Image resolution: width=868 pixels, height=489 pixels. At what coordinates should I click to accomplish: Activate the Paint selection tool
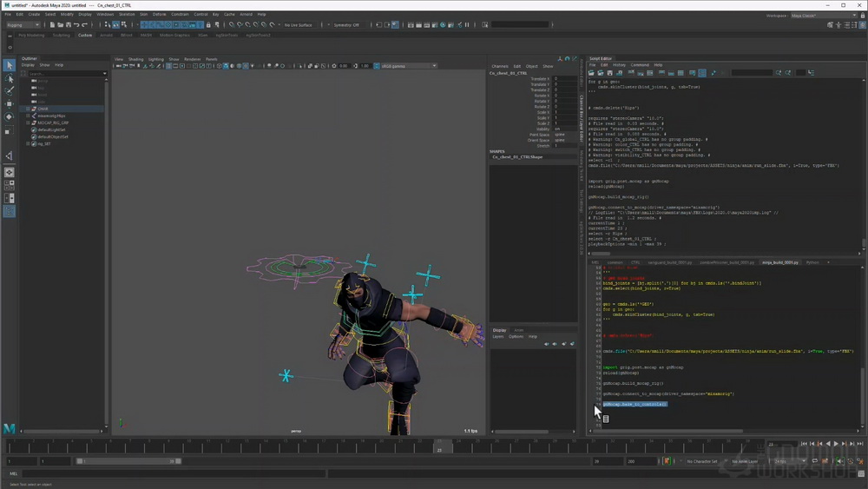9,91
